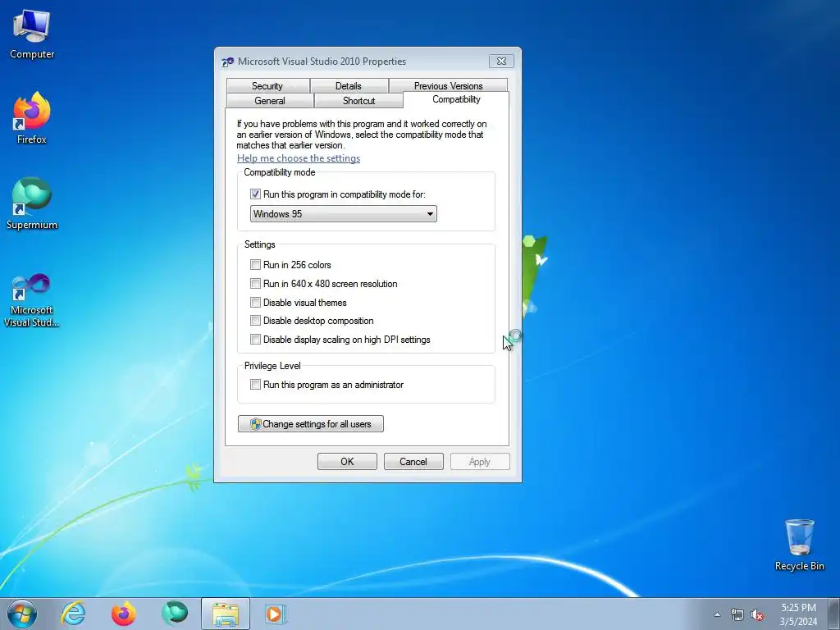Viewport: 840px width, 630px height.
Task: Launch Firefox from the taskbar
Action: click(x=124, y=614)
